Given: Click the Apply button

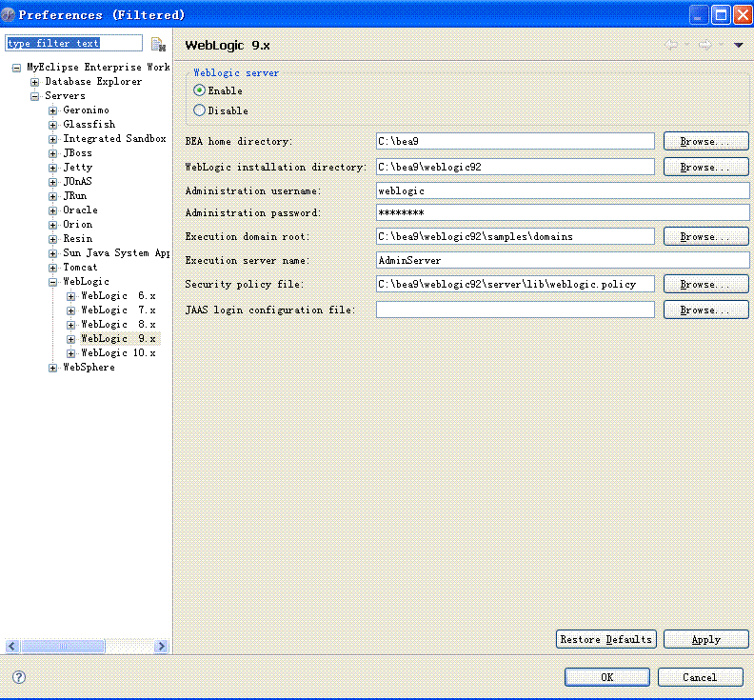Looking at the screenshot, I should pyautogui.click(x=705, y=639).
